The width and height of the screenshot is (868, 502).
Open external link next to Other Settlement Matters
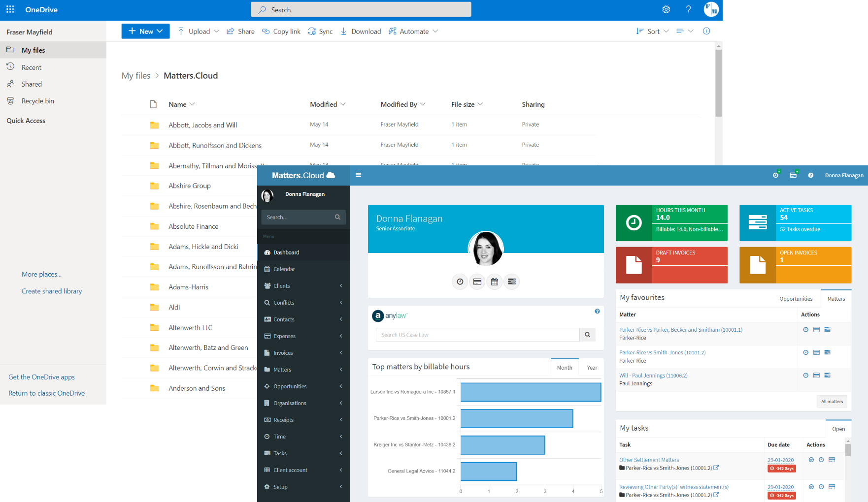tap(716, 468)
